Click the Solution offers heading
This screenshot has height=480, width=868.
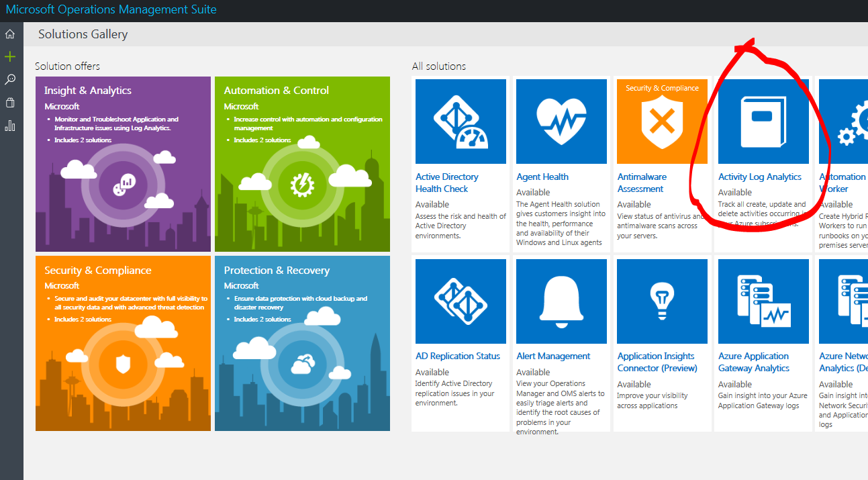67,66
